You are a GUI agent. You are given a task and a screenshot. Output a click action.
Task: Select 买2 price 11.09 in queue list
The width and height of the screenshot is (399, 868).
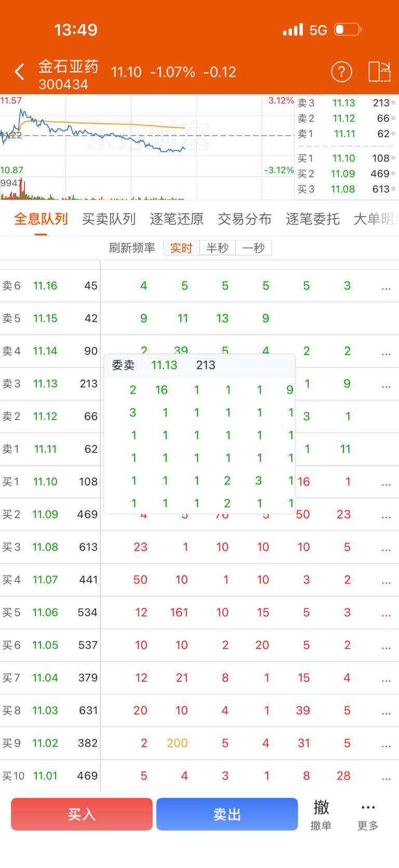45,514
